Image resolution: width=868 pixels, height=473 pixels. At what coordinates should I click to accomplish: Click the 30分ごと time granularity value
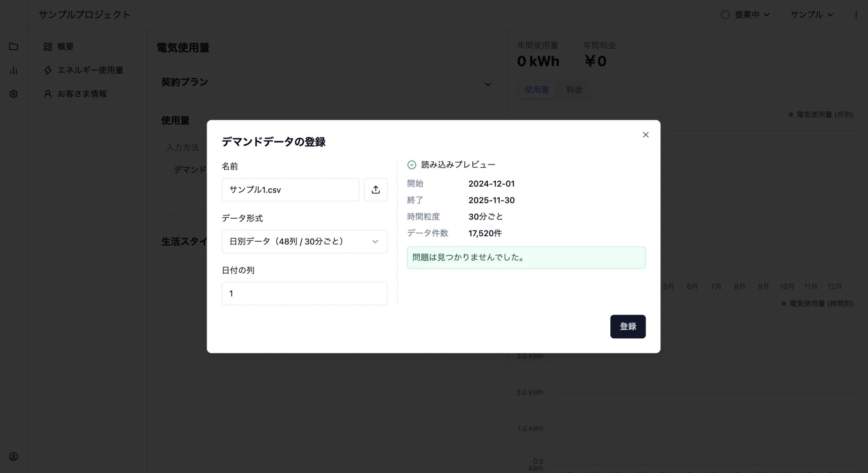pos(486,217)
